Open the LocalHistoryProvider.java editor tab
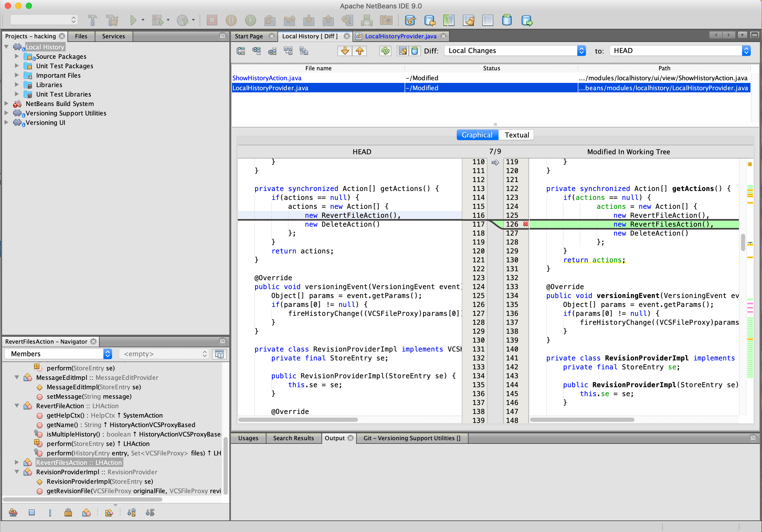The height and width of the screenshot is (532, 762). coord(401,36)
